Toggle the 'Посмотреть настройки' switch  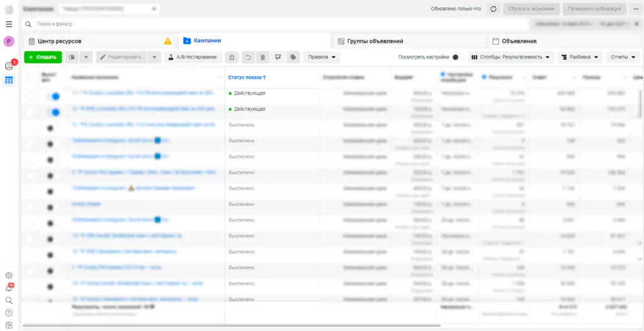click(x=458, y=57)
